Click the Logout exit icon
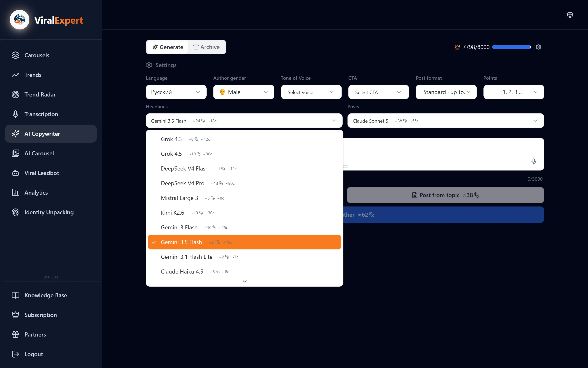588x368 pixels. 16,354
